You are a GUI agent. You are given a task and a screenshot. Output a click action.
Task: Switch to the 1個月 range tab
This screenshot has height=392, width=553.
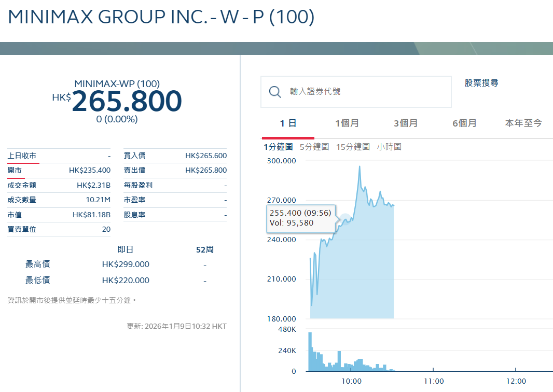tap(347, 123)
